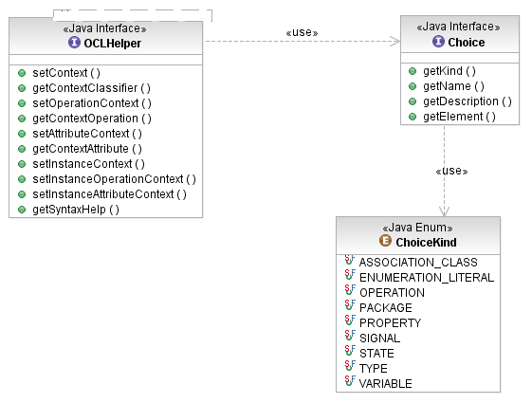
Task: Click the dashed arrowhead pointing at Choice
Action: click(x=394, y=42)
